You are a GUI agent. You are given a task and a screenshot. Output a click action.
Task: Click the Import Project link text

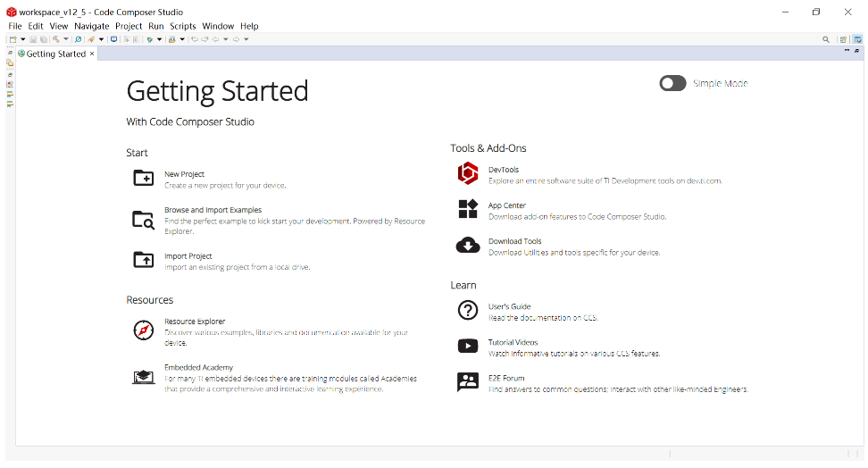[188, 255]
